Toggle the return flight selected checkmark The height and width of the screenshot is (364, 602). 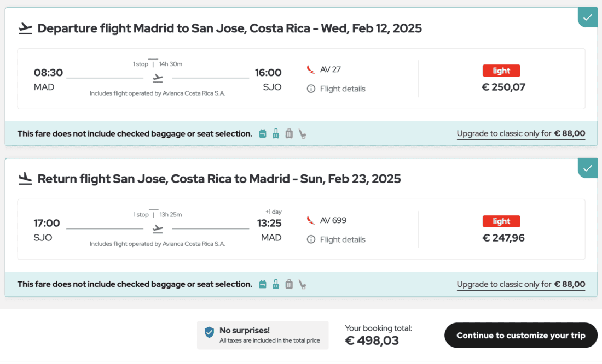(x=588, y=168)
